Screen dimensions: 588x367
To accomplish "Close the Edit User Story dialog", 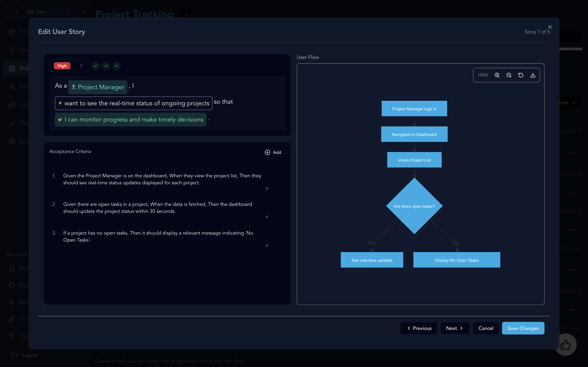I will [550, 27].
